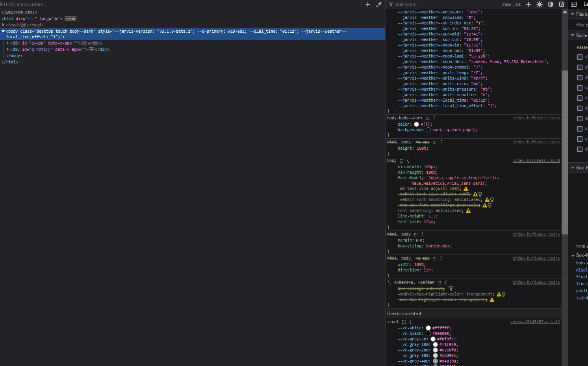This screenshot has width=588, height=366.
Task: Open index.b3fd8e83.css:14 link for :root rule
Action: tap(535, 322)
